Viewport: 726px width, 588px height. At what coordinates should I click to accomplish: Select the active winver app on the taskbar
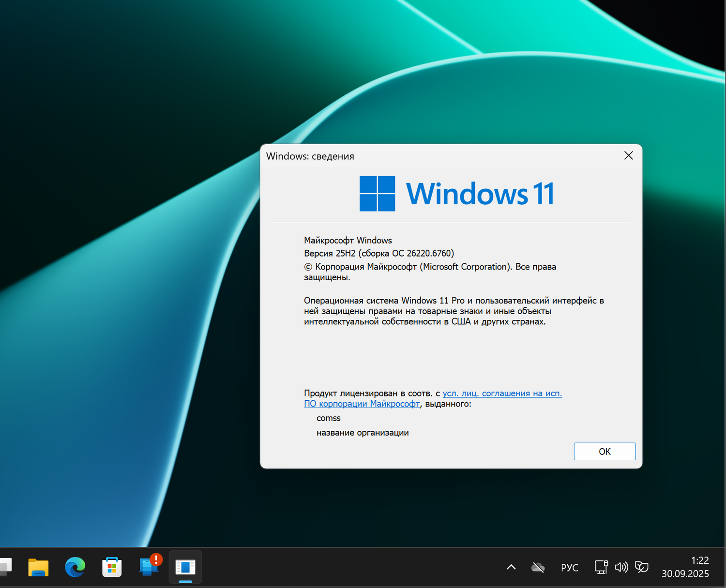[185, 567]
